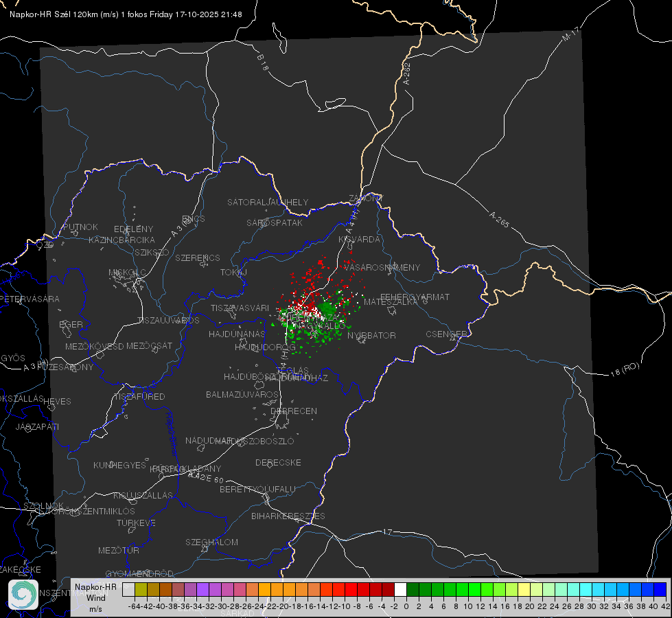
Task: Click the DERECSKE town label
Action: [x=278, y=463]
